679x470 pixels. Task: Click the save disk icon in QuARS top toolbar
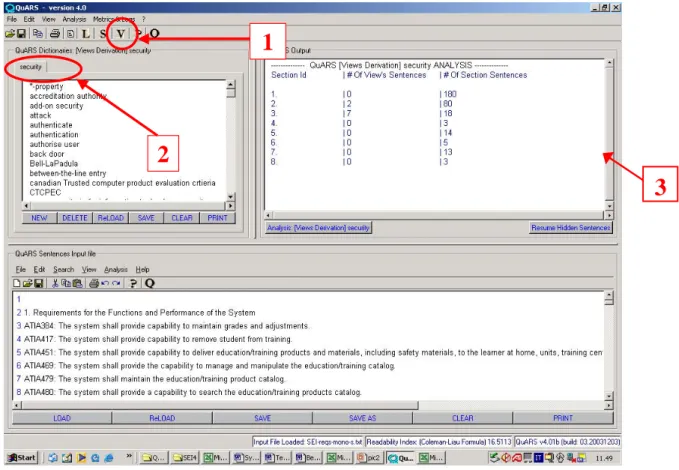tap(21, 33)
